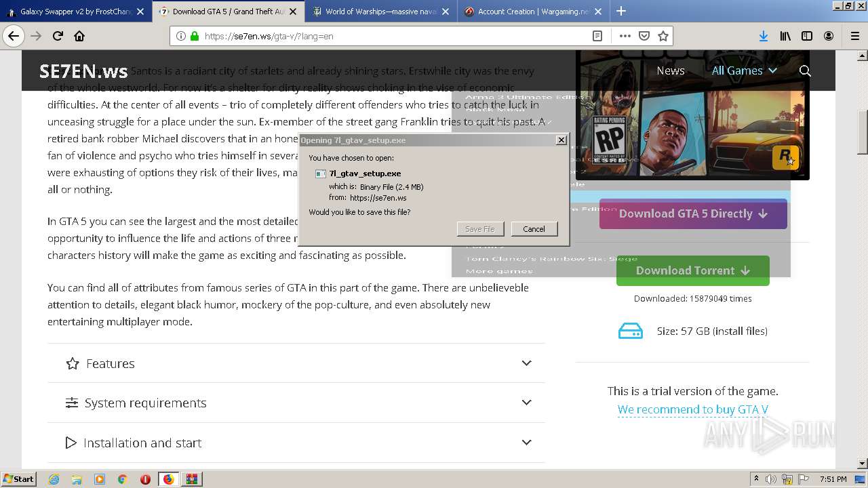The width and height of the screenshot is (868, 488).
Task: Click the Firefox taskbar button
Action: click(168, 479)
